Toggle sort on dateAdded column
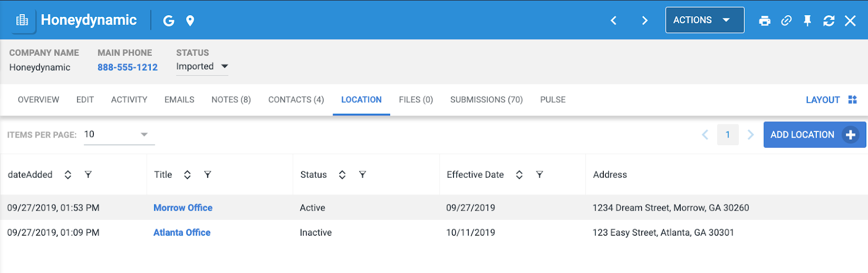 pyautogui.click(x=68, y=174)
